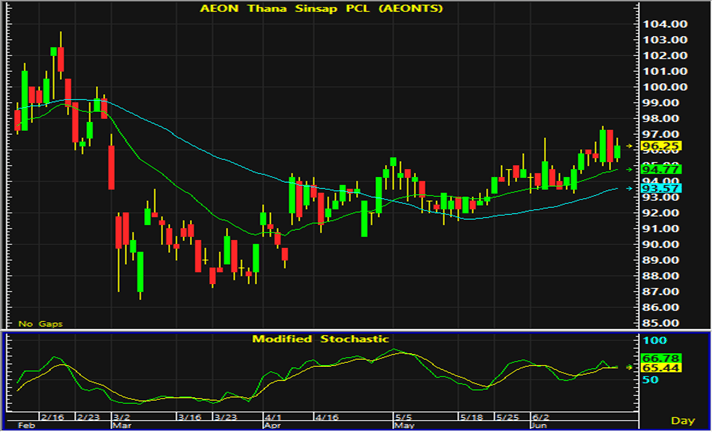Click the 6/2 date marker
Viewport: 713px width, 432px height.
541,417
